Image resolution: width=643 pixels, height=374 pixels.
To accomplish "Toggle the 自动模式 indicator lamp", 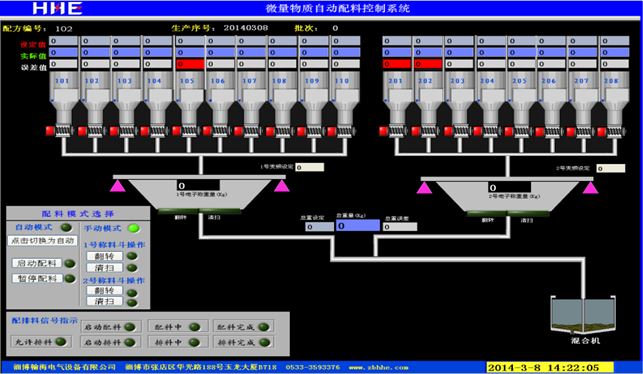I will (x=66, y=228).
